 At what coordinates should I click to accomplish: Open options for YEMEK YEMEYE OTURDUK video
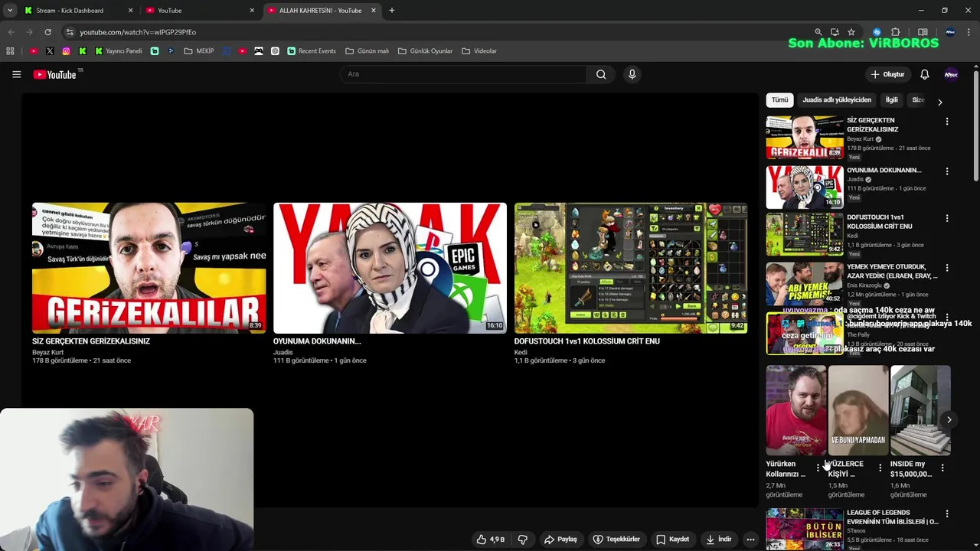947,268
